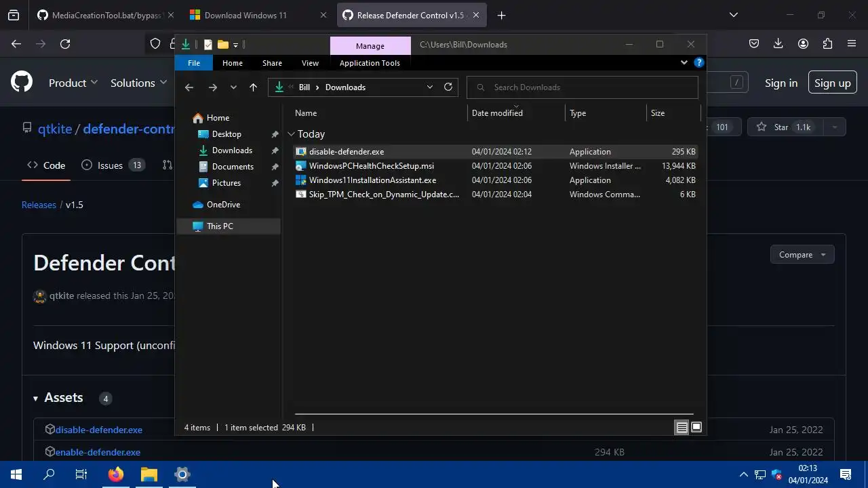Viewport: 868px width, 488px height.
Task: Go back in the Firefox browser
Action: point(16,44)
